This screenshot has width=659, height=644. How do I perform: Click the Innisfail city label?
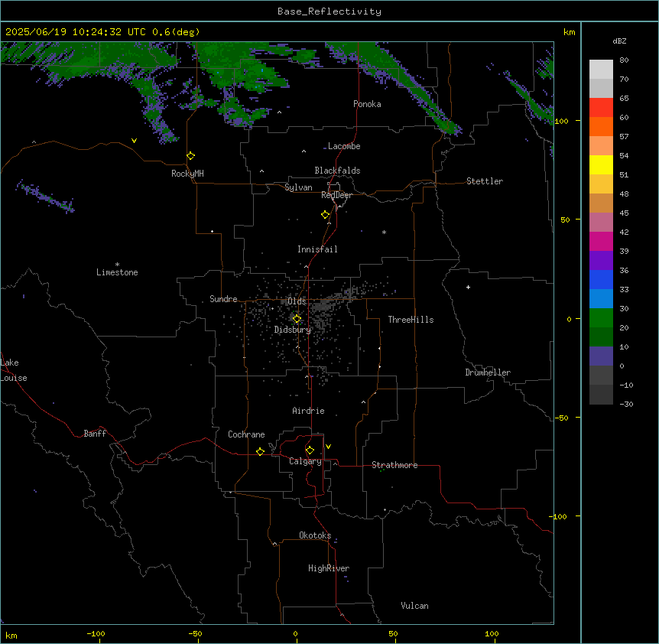click(x=317, y=249)
